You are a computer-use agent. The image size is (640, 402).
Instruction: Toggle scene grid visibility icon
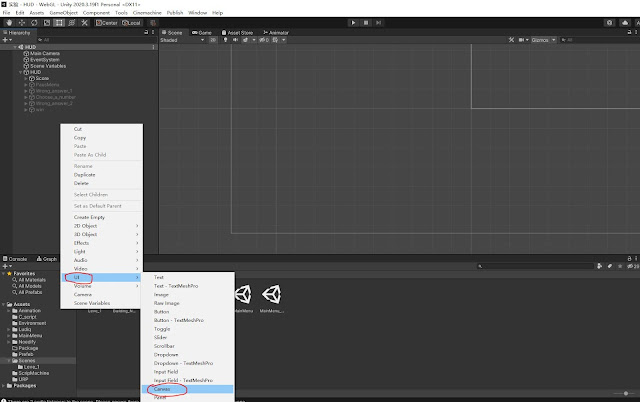click(276, 40)
